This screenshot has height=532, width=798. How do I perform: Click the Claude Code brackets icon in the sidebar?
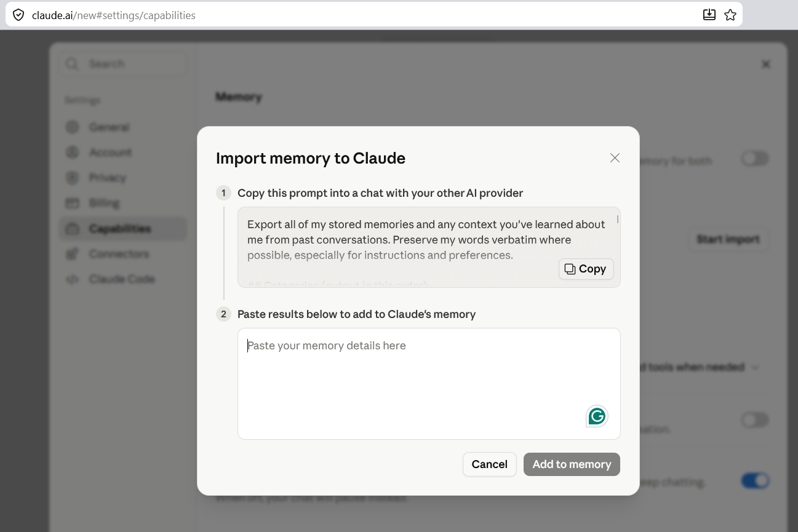73,279
